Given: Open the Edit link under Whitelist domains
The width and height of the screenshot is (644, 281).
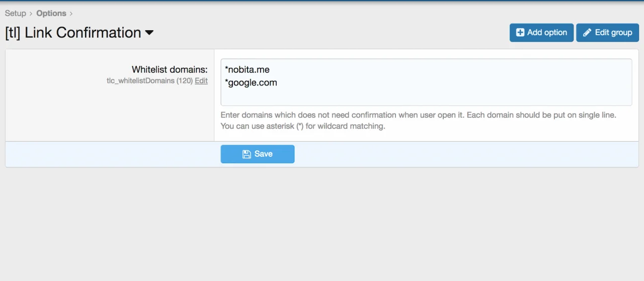Looking at the screenshot, I should 201,81.
